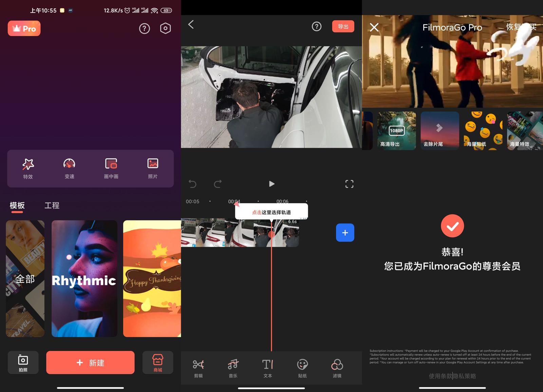
Task: Close the FilmoraGo Pro page
Action: pos(374,27)
